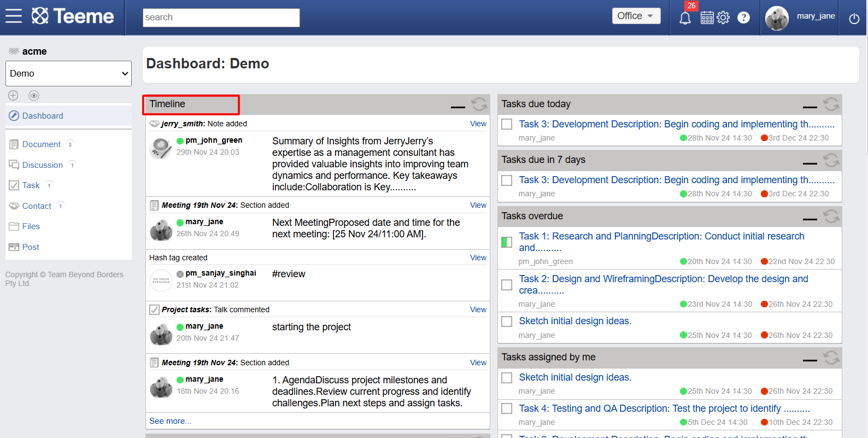
Task: Click notification count badge 26
Action: 691,6
